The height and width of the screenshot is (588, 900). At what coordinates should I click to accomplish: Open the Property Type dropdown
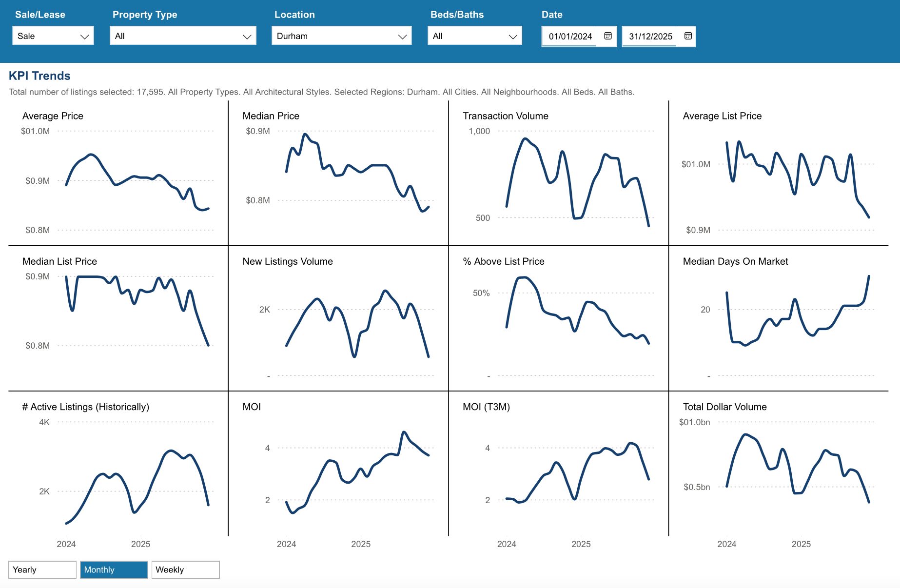(183, 36)
